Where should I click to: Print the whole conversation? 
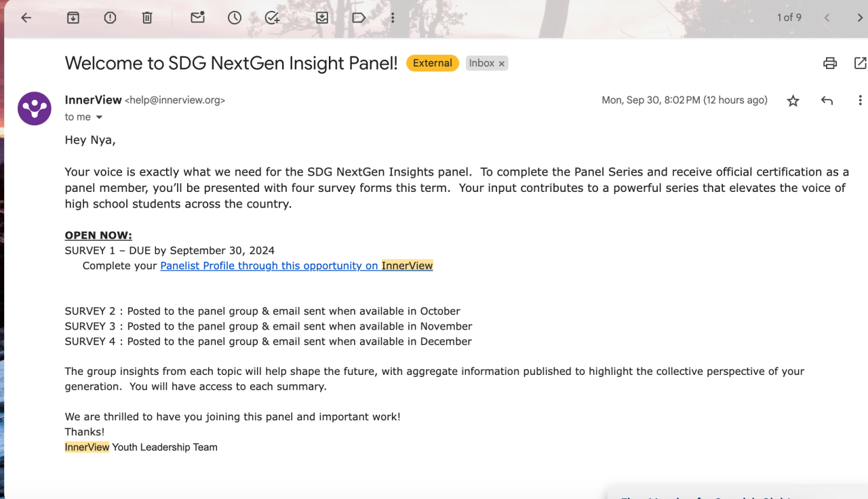pyautogui.click(x=830, y=64)
